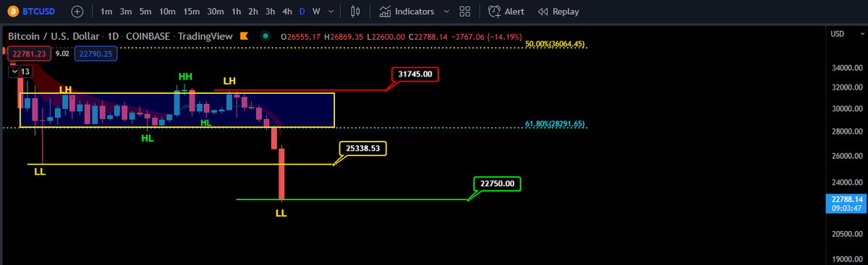Select the green horizontal line at 22750
Viewport: 868px width, 265px height.
click(x=352, y=199)
